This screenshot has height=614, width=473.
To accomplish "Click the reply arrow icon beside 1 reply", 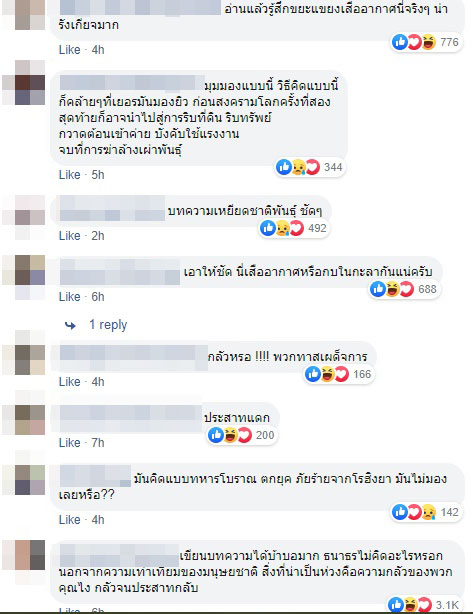I will coord(70,325).
